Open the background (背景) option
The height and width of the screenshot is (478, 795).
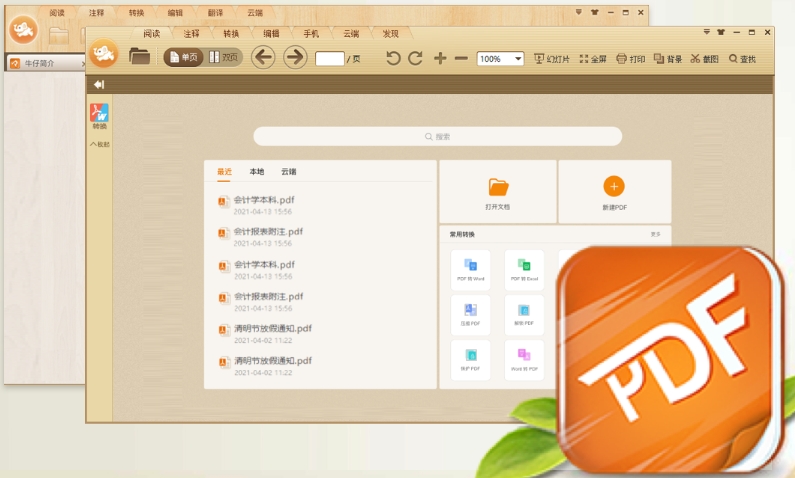pyautogui.click(x=668, y=59)
